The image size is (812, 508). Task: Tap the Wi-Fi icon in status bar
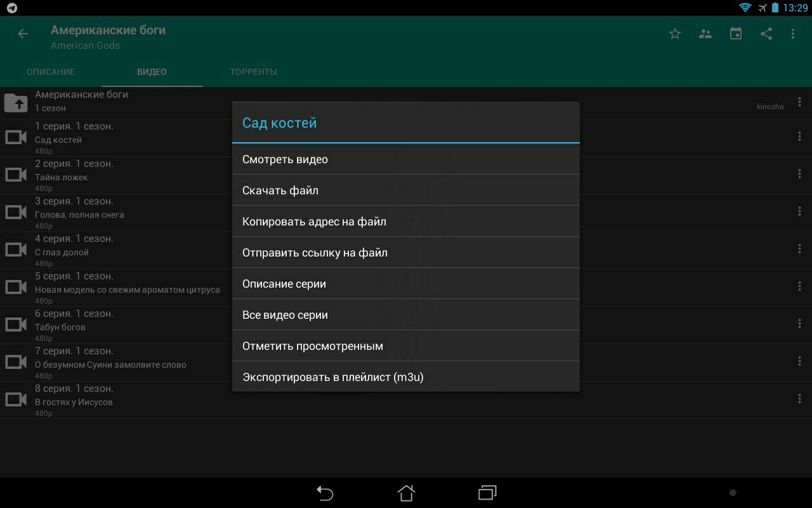click(x=745, y=8)
